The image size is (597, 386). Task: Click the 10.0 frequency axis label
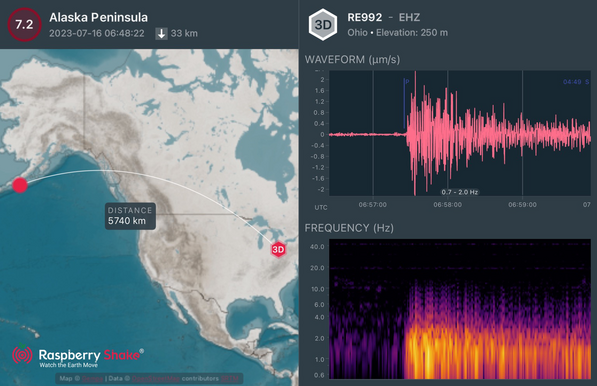318,289
